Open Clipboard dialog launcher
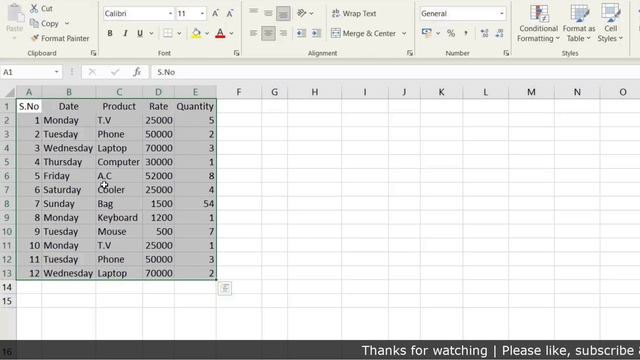640x360 pixels. coord(93,53)
